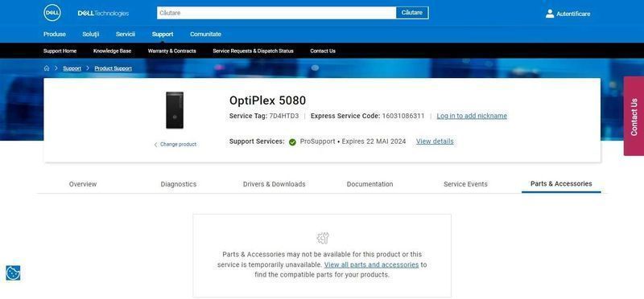Click the red Contact Us side tab

click(x=634, y=116)
